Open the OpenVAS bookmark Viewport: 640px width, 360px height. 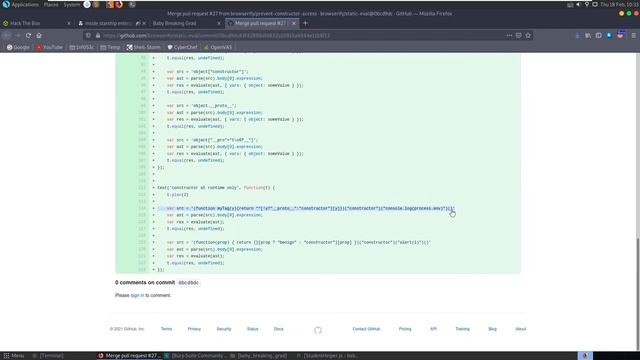pyautogui.click(x=218, y=47)
